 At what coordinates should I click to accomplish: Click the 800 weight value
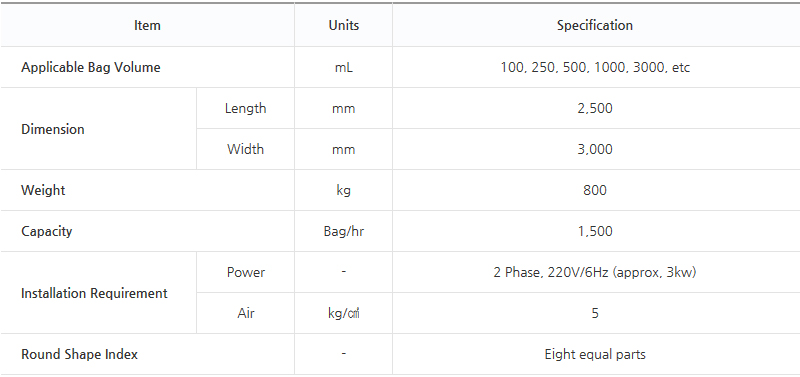(x=595, y=190)
